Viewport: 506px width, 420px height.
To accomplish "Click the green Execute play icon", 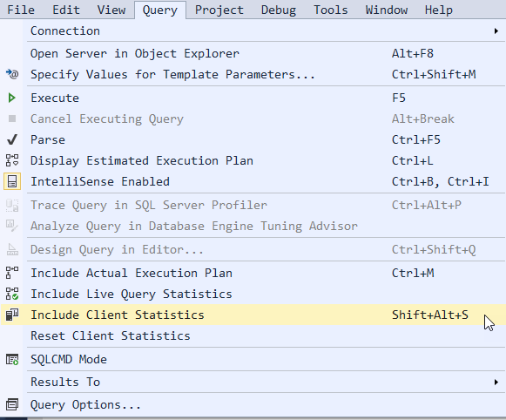I will (12, 98).
